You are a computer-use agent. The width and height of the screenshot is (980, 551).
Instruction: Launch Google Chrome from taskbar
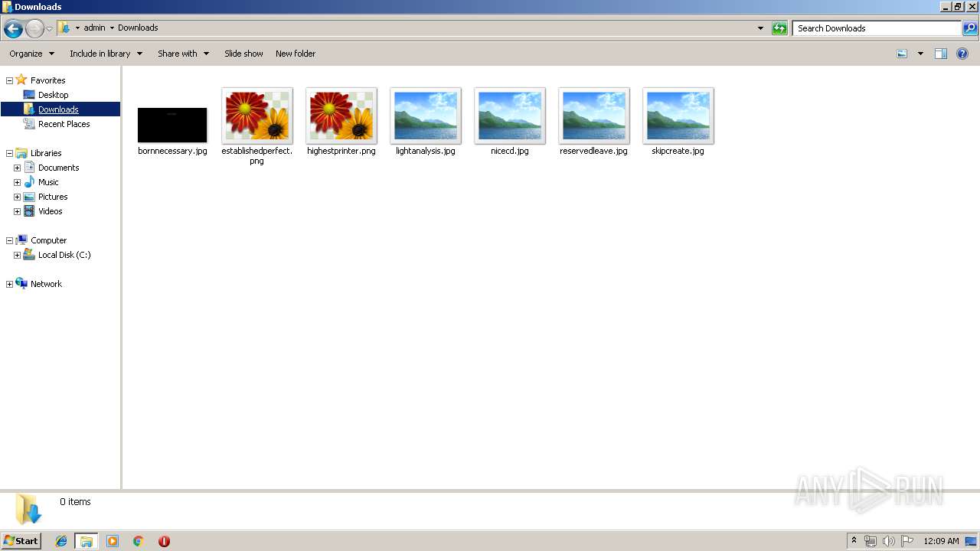(x=139, y=541)
